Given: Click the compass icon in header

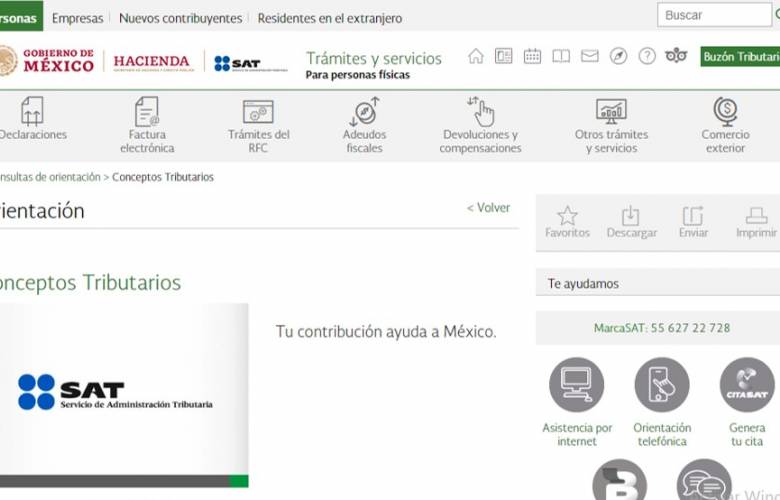Looking at the screenshot, I should click(x=619, y=56).
